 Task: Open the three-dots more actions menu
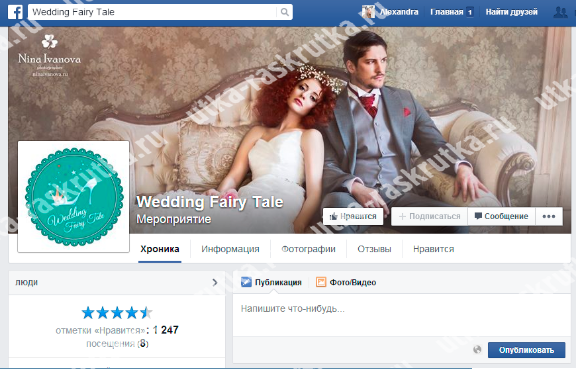pyautogui.click(x=549, y=216)
